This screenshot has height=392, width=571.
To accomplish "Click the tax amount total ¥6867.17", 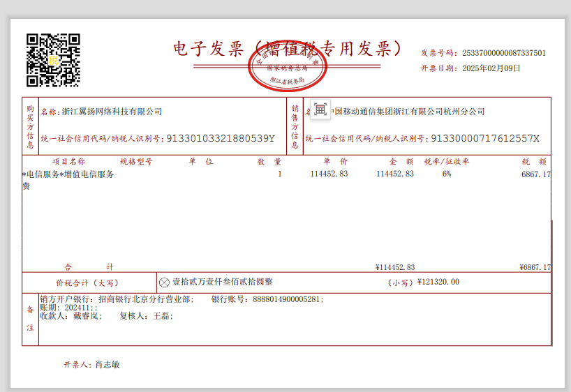I will (535, 267).
